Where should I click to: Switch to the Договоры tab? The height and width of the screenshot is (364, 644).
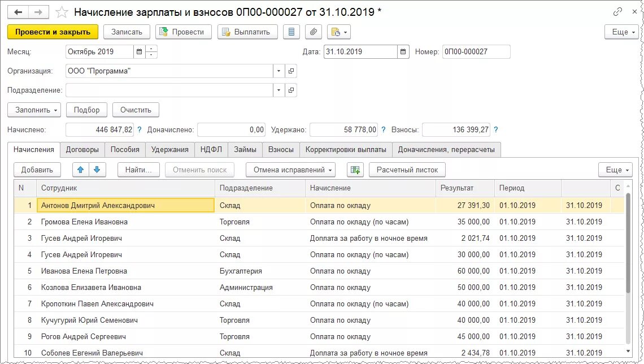pos(82,150)
